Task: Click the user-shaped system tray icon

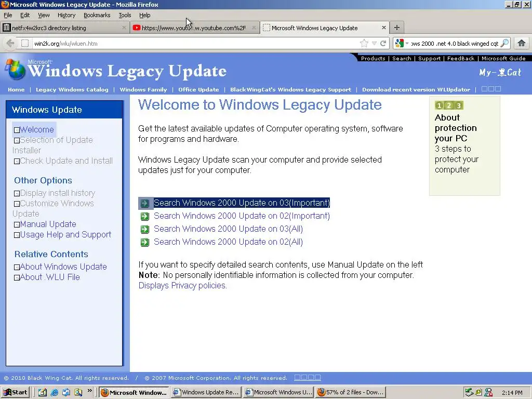Action: (x=488, y=392)
